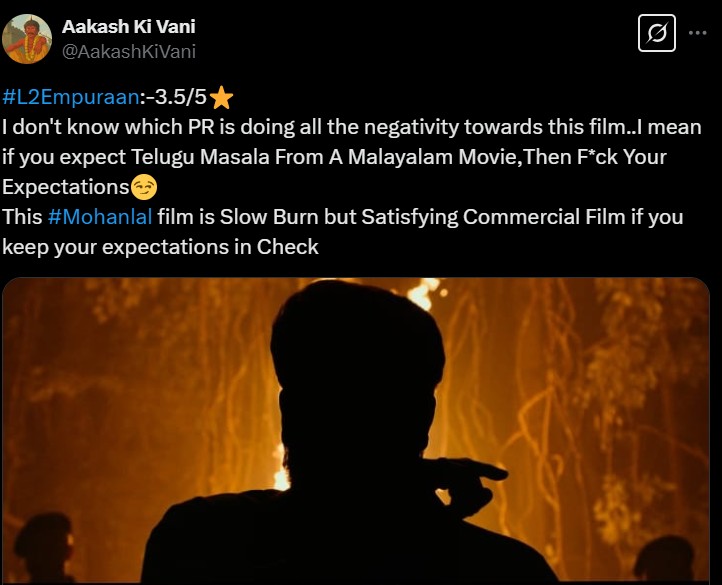
Task: Click the gold star emoji after 3.5/5
Action: click(221, 98)
